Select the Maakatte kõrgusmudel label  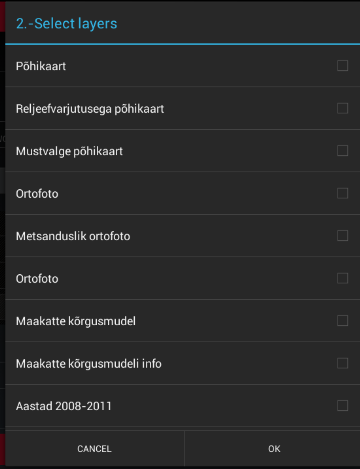76,321
